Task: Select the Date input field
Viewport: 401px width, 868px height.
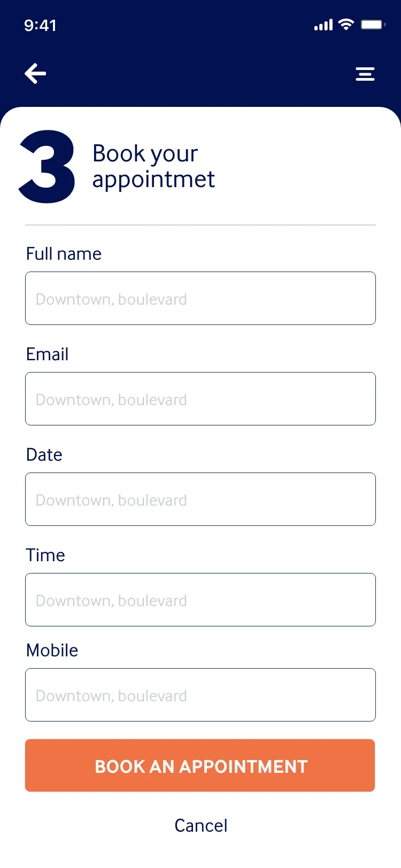Action: pos(200,499)
